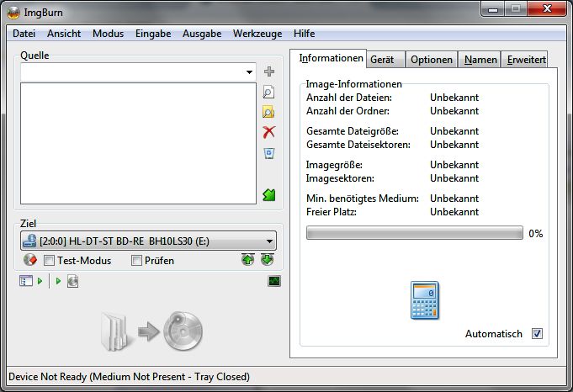Click the Imagesektoren label
Viewport: 573px width, 392px height.
click(x=340, y=178)
